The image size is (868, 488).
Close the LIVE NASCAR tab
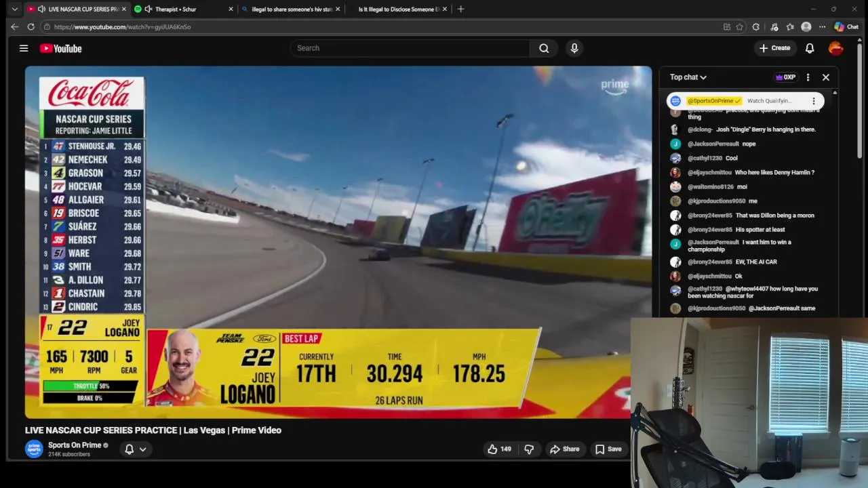coord(124,9)
